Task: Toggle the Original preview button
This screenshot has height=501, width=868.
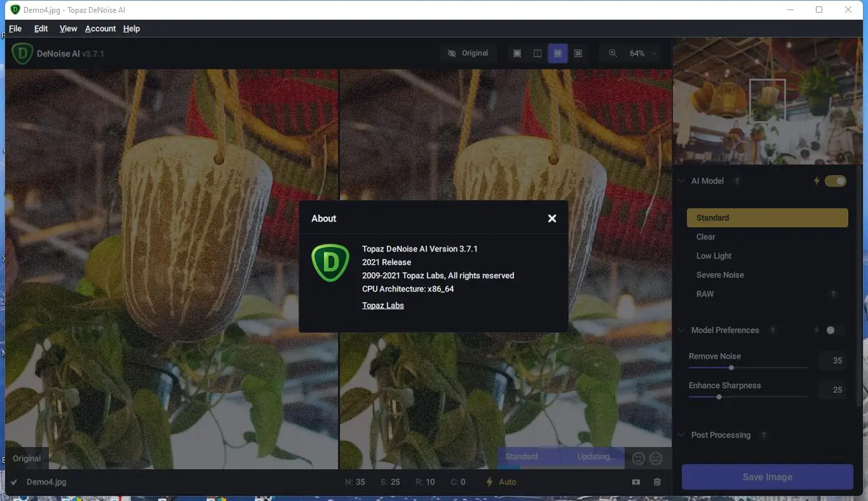Action: pos(468,53)
